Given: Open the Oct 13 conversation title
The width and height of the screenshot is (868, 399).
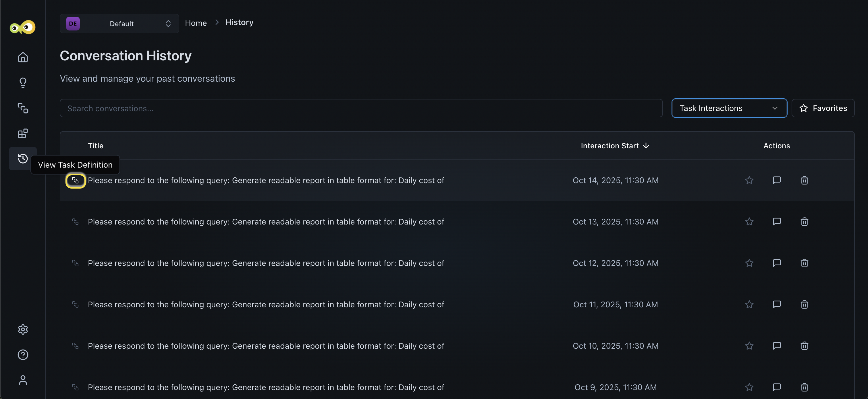Looking at the screenshot, I should tap(266, 222).
